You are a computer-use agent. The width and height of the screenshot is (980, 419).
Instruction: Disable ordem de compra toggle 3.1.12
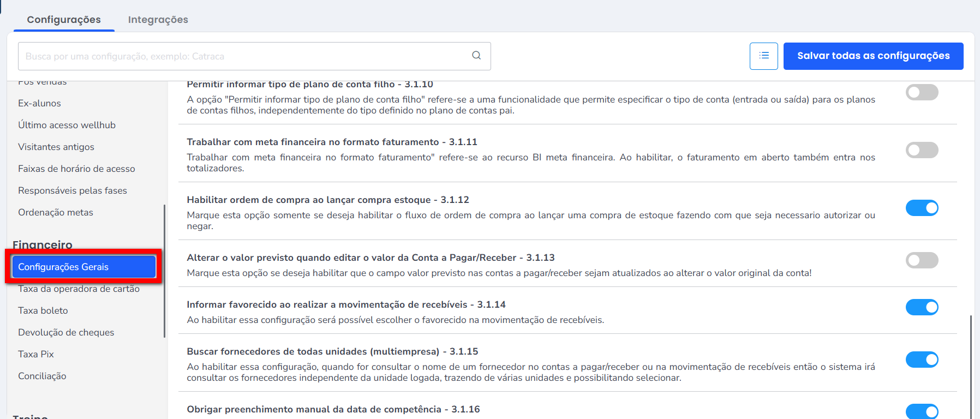click(922, 208)
